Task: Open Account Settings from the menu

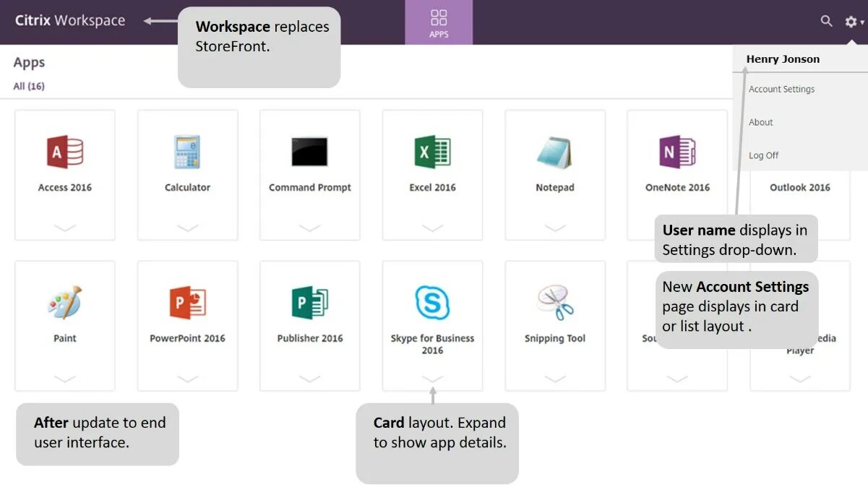Action: pos(781,89)
